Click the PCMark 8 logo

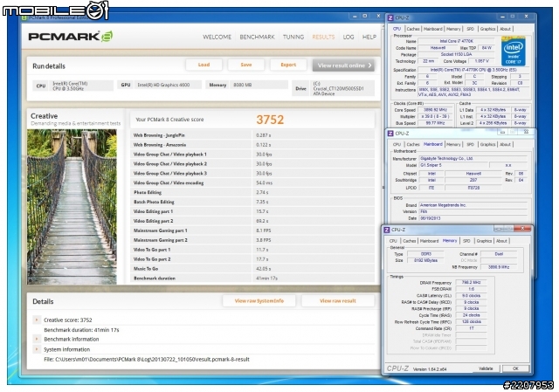71,37
